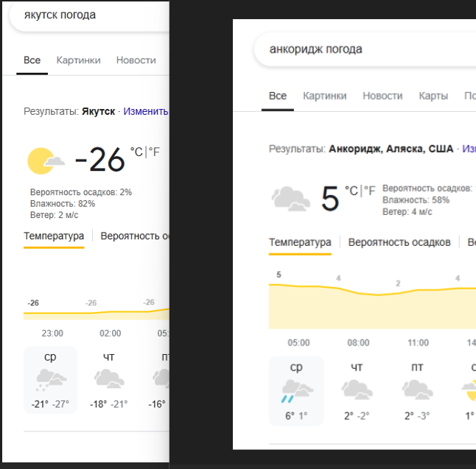Select the Температура tab in Yakutsk widget
Viewport: 476px width, 469px height.
pyautogui.click(x=54, y=236)
